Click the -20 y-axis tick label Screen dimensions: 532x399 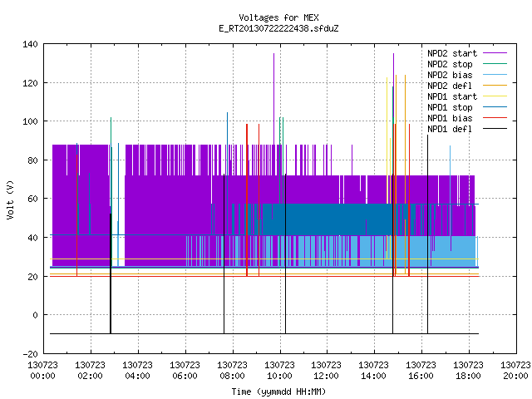click(x=30, y=354)
